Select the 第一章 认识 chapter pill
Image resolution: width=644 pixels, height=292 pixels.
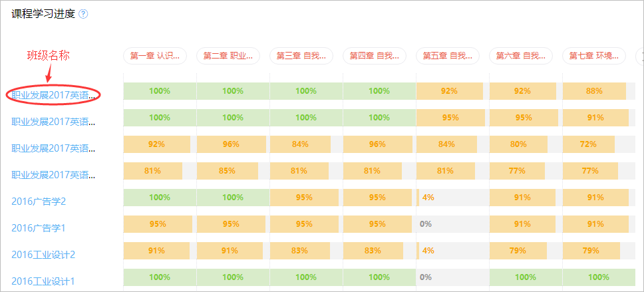click(155, 56)
